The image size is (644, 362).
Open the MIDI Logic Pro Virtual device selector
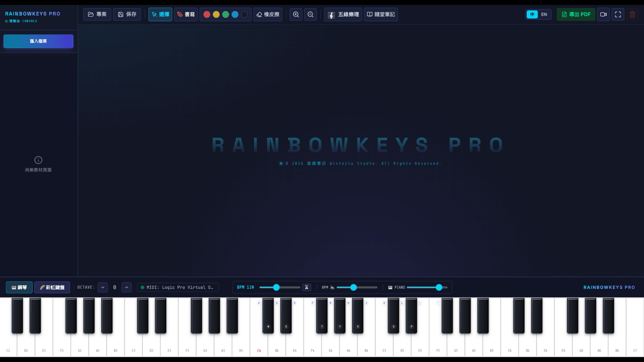[x=178, y=287]
